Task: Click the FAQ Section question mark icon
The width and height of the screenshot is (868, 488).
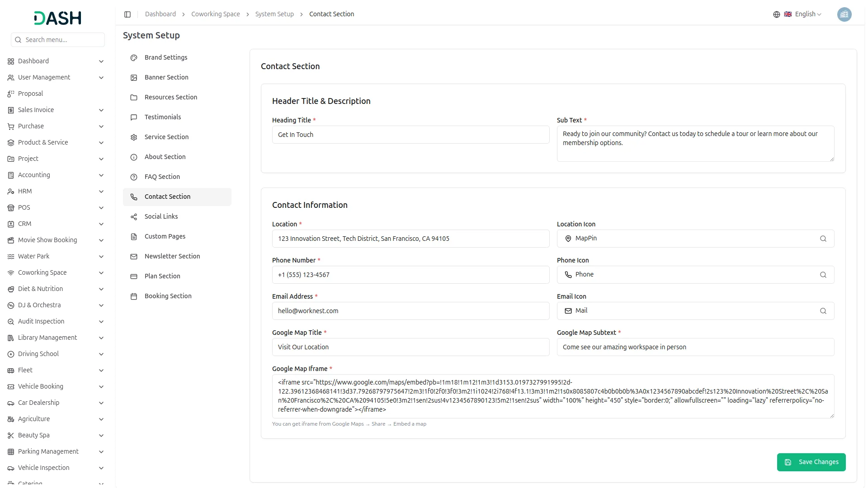Action: click(x=134, y=177)
